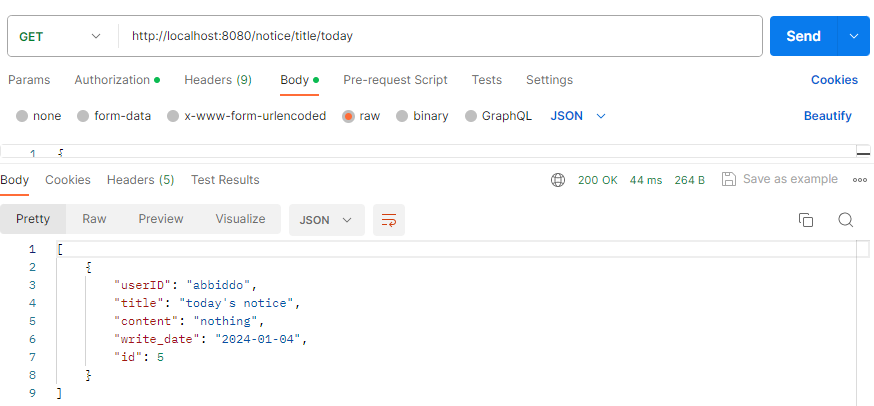
Task: Expand the Send button arrow options
Action: 854,36
